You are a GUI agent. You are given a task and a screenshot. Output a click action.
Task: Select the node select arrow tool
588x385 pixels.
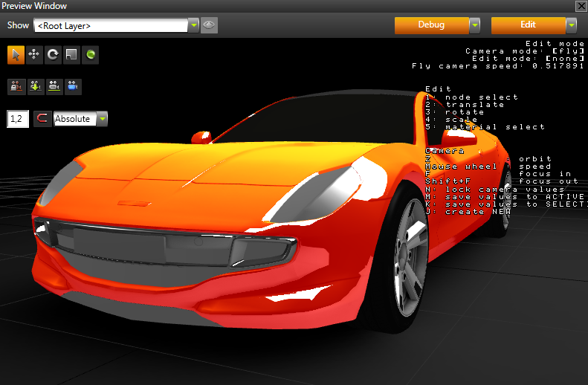coord(16,55)
